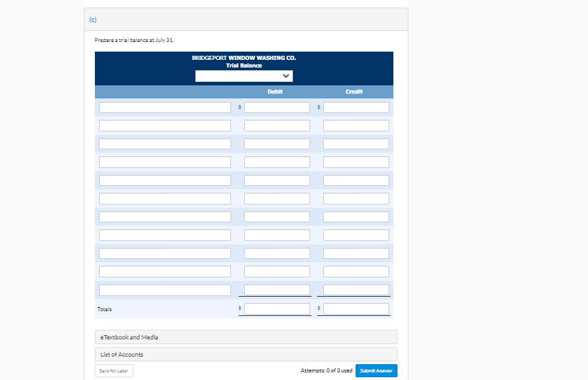Click the first row account name field
Viewport: 588px width, 380px height.
click(165, 107)
